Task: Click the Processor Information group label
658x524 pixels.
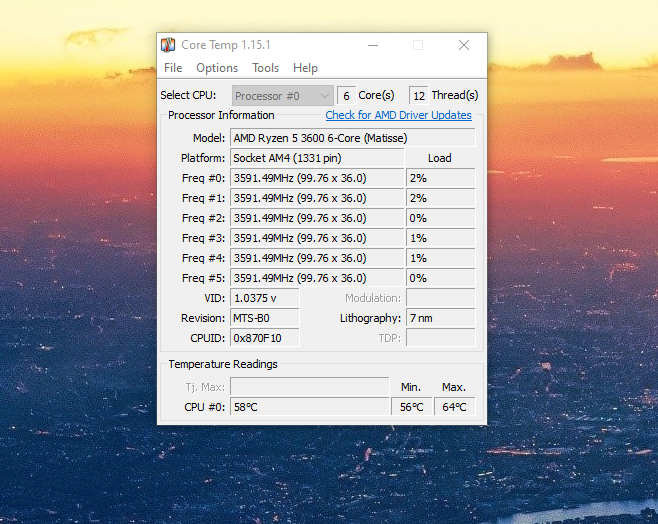Action: point(221,115)
